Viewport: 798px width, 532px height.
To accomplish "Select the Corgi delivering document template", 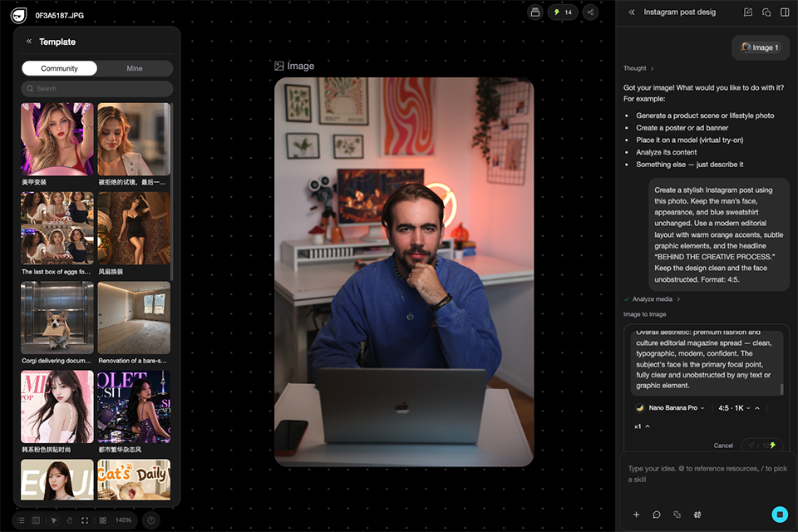I will pyautogui.click(x=57, y=318).
